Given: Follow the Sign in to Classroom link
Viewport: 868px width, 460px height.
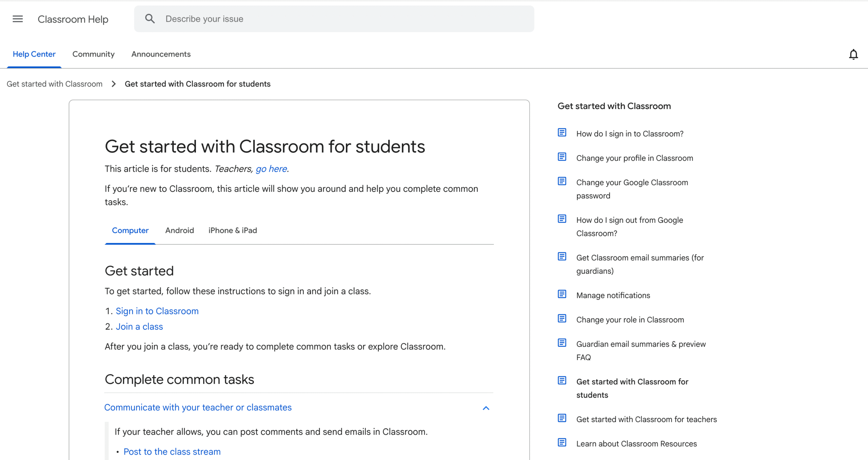Looking at the screenshot, I should coord(157,311).
